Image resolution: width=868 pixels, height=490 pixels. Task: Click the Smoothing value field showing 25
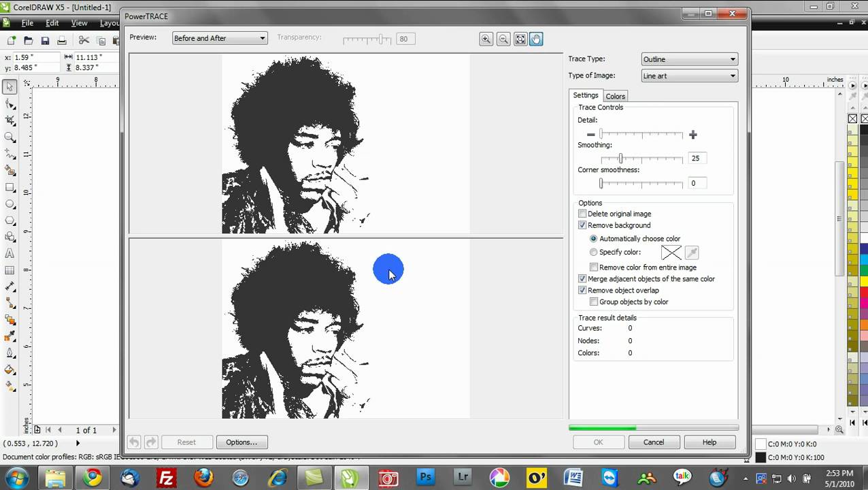click(697, 158)
